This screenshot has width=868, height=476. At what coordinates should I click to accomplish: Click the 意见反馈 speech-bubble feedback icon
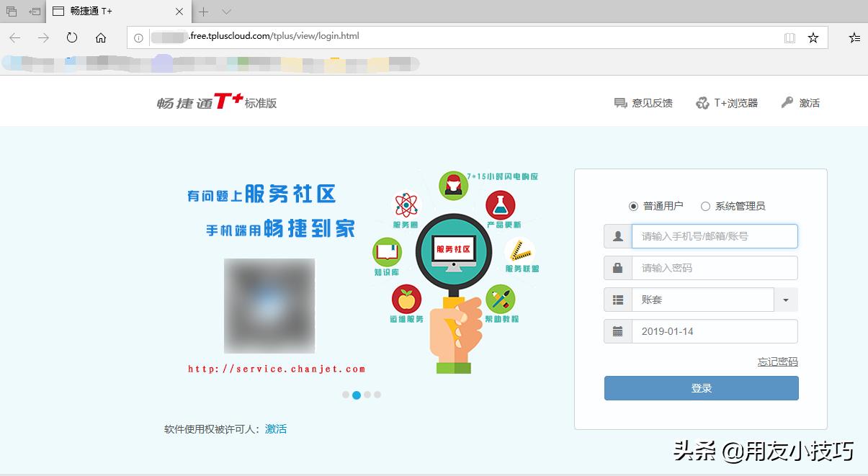pos(621,102)
